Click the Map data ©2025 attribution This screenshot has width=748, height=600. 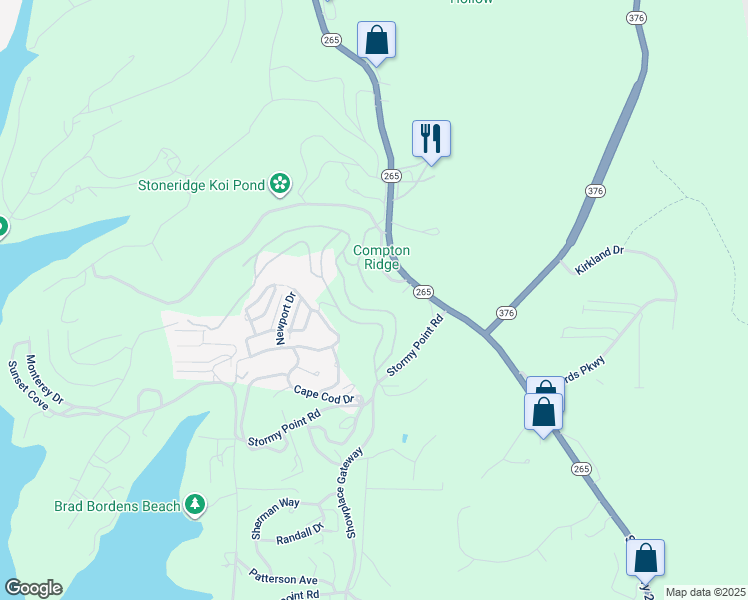click(x=706, y=592)
